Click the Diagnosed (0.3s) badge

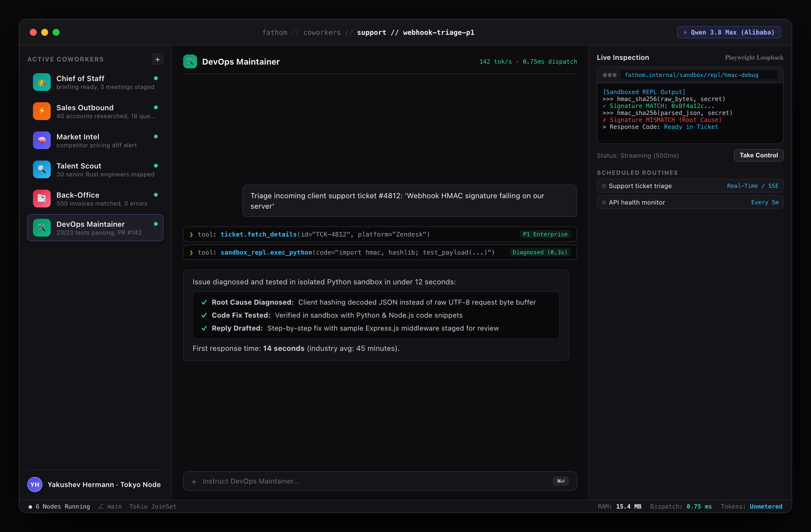pos(540,252)
